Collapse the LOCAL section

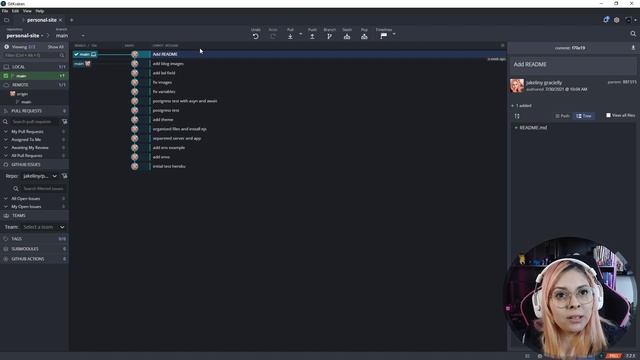pos(34,67)
